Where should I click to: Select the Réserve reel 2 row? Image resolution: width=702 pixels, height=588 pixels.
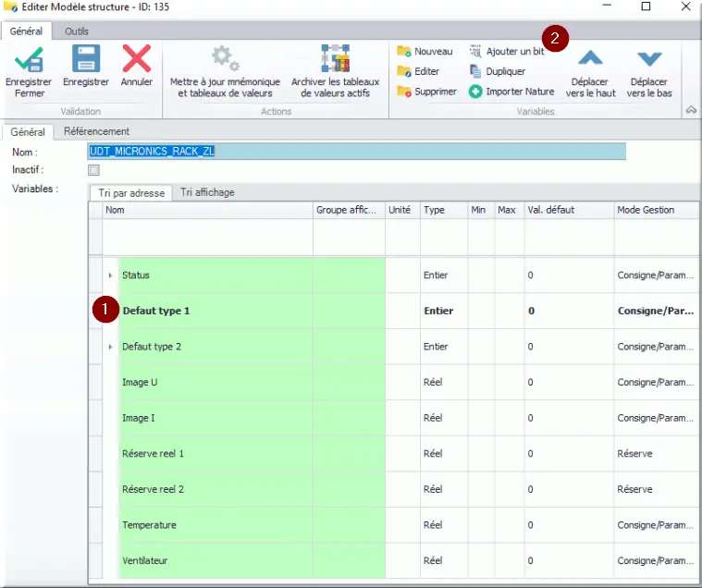coord(395,490)
